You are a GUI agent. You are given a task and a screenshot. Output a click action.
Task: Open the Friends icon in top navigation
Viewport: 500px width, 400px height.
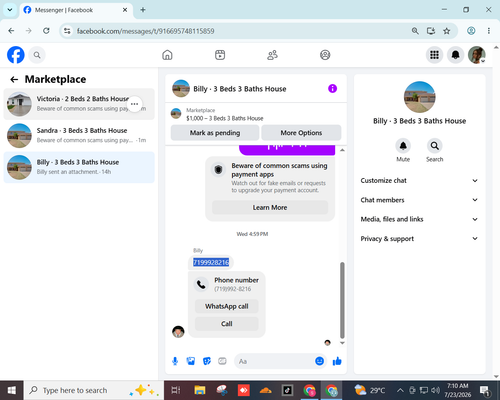[x=272, y=55]
